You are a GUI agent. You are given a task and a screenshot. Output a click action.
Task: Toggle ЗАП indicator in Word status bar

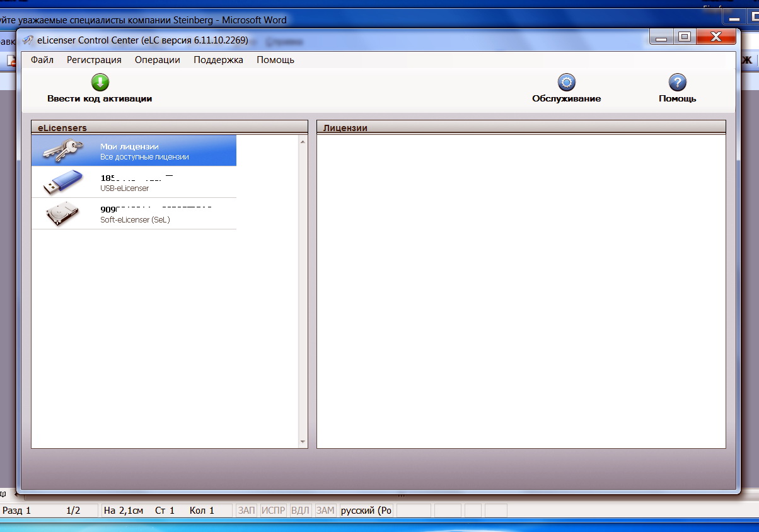click(246, 511)
